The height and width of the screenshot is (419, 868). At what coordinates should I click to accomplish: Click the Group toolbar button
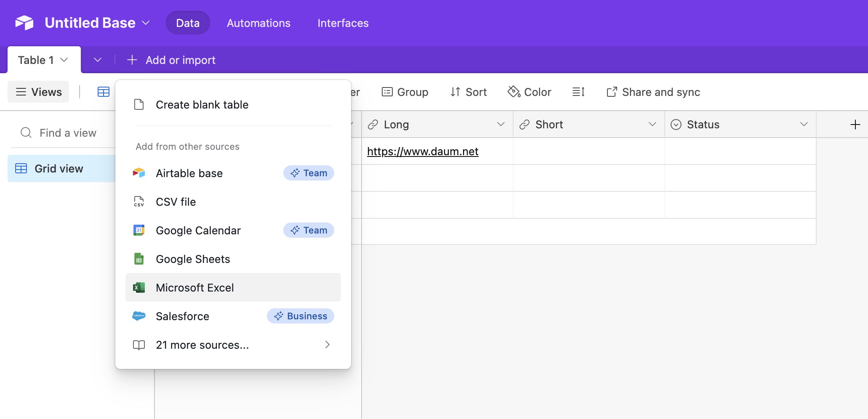point(405,92)
